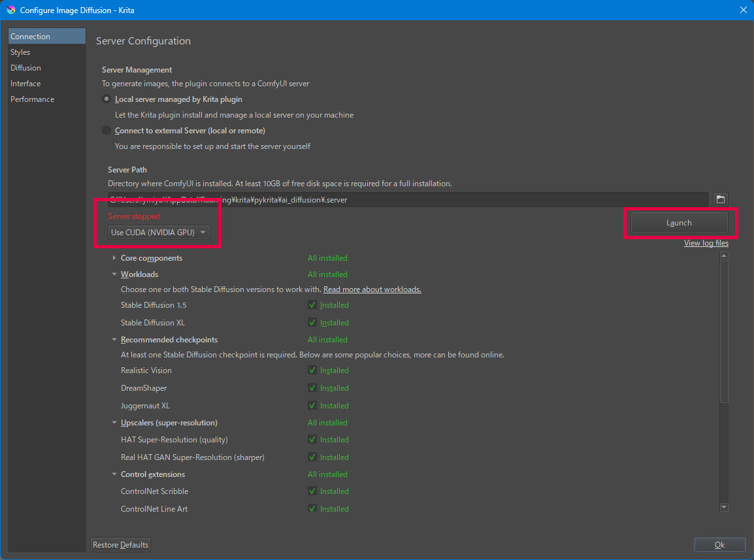Viewport: 754px width, 560px height.
Task: Toggle DreamShaper checkpoint checkbox
Action: [312, 387]
